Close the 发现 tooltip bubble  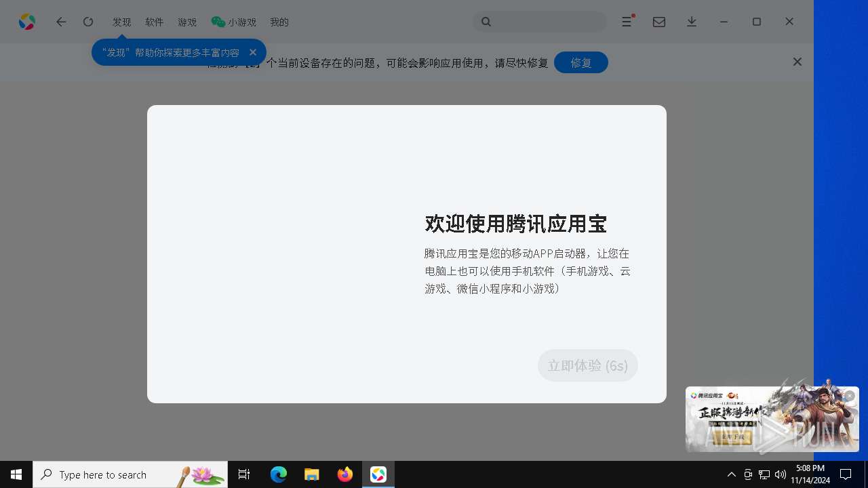tap(253, 52)
